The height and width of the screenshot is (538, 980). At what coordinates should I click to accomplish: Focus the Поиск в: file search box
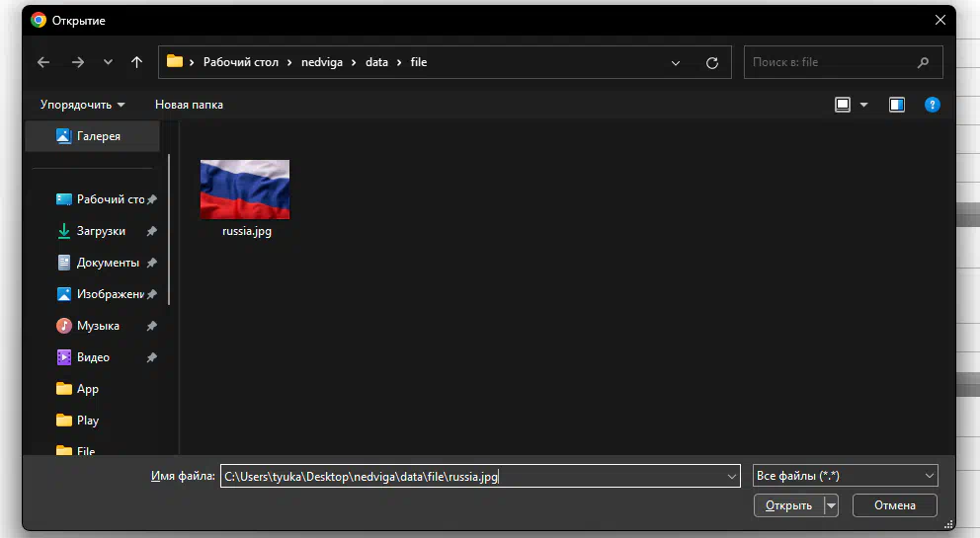[843, 62]
